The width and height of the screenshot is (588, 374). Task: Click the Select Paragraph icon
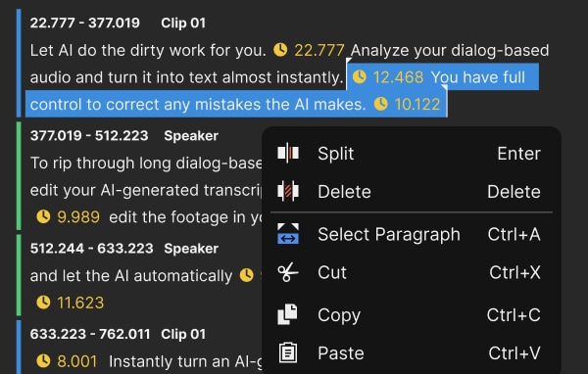[288, 234]
